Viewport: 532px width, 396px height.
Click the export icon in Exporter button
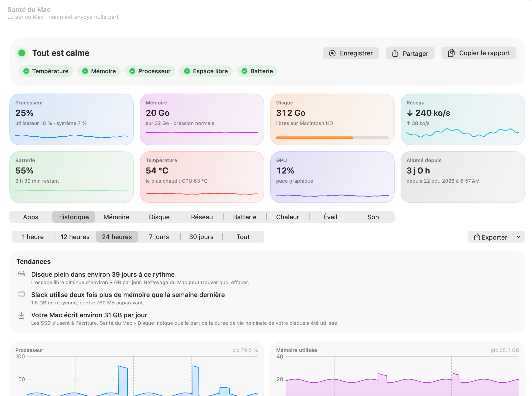(477, 237)
